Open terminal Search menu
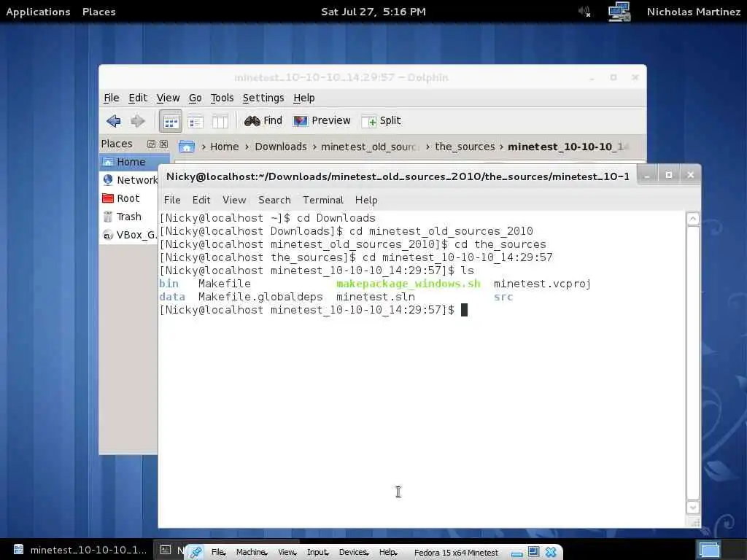This screenshot has height=560, width=747. (x=274, y=200)
